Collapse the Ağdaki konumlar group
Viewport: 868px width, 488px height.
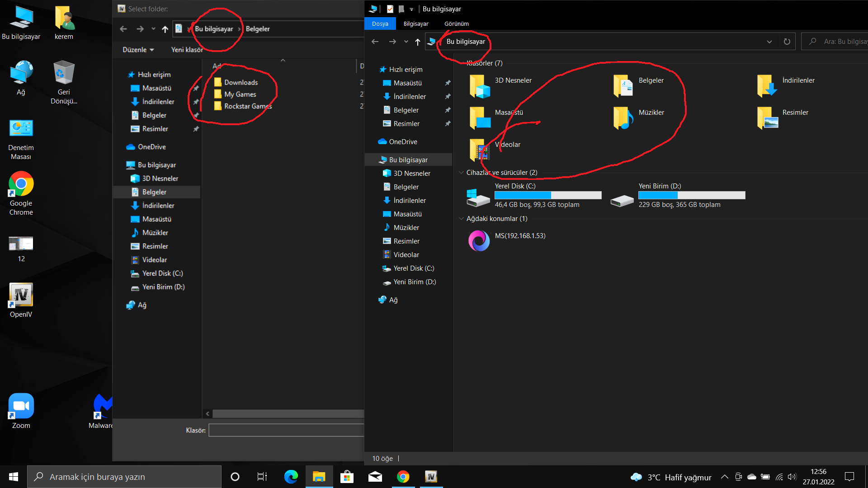pos(461,219)
